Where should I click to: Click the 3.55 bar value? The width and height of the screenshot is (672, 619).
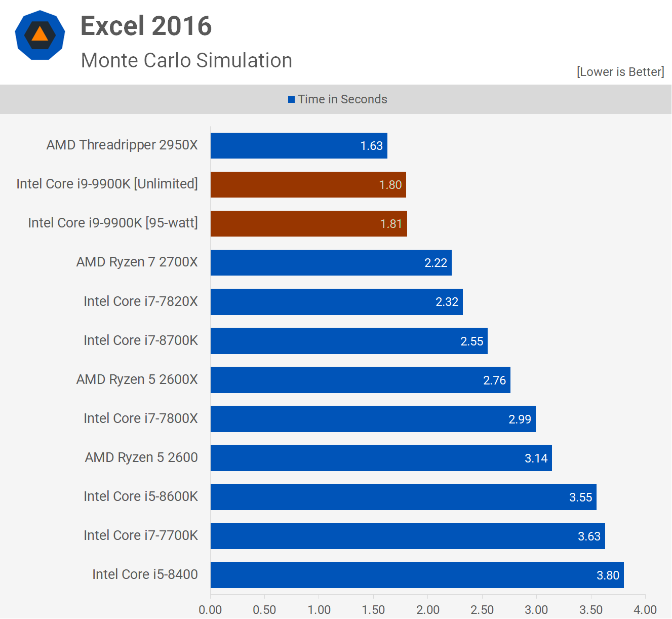[x=581, y=497]
